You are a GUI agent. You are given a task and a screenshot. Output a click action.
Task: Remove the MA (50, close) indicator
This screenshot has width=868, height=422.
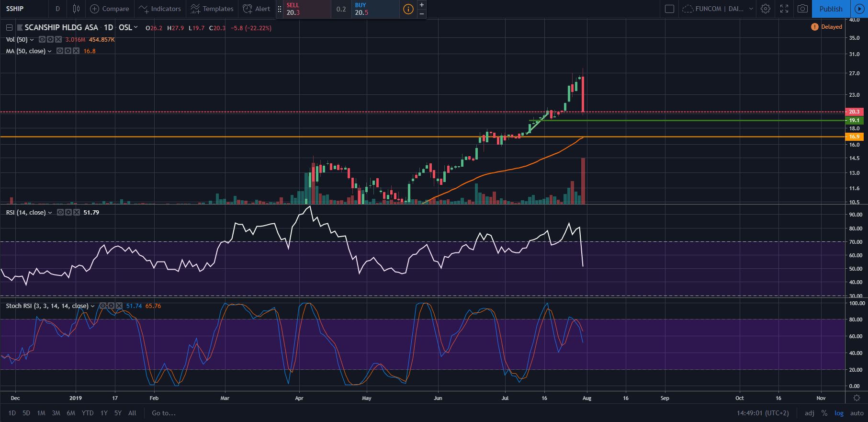pos(76,51)
